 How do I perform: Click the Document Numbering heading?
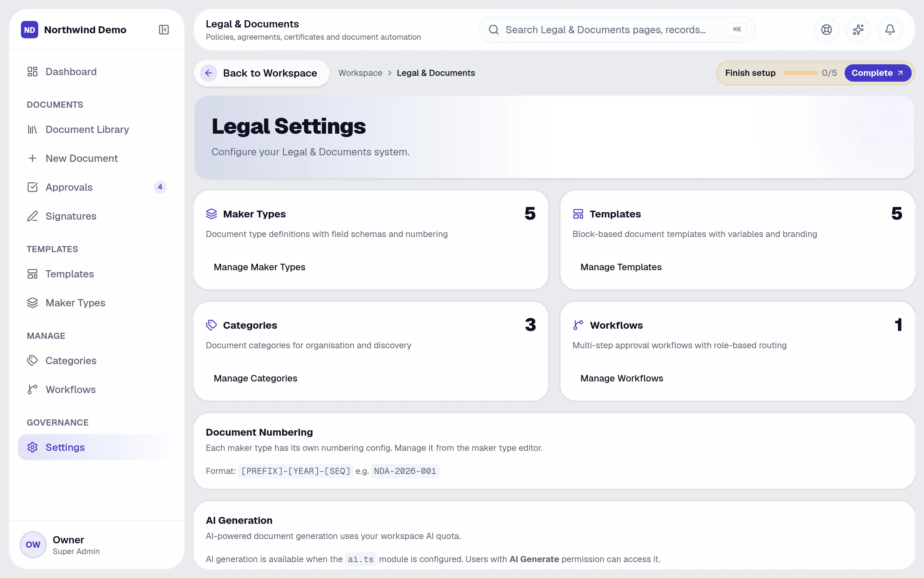[x=259, y=432]
